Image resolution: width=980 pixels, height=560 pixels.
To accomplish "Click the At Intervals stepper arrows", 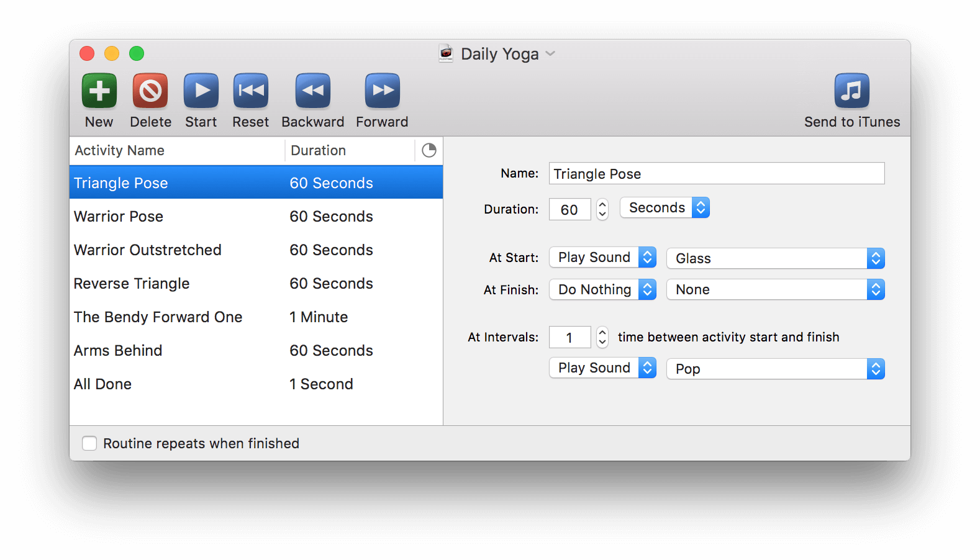I will 602,337.
